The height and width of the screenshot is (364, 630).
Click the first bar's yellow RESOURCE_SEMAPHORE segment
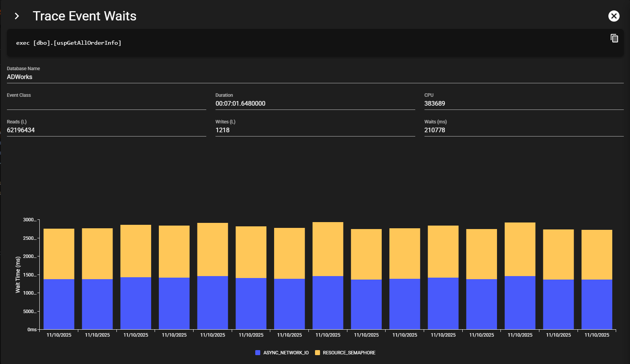[59, 254]
